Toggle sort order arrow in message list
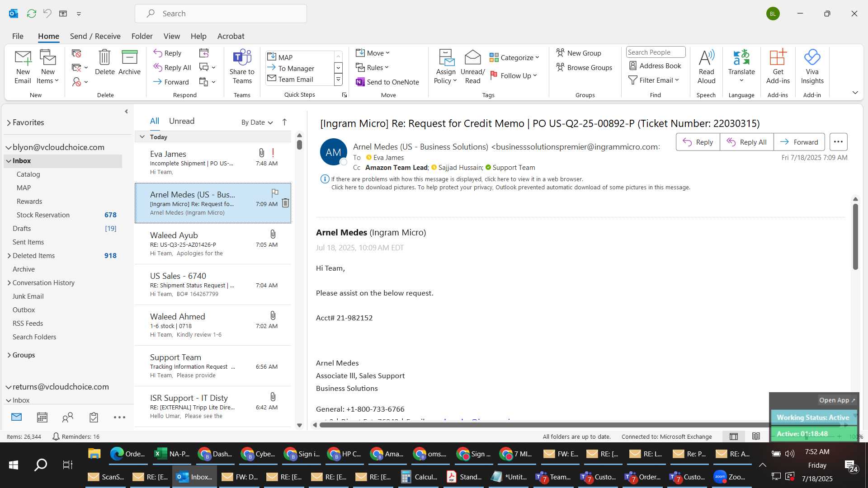This screenshot has height=488, width=868. click(284, 122)
